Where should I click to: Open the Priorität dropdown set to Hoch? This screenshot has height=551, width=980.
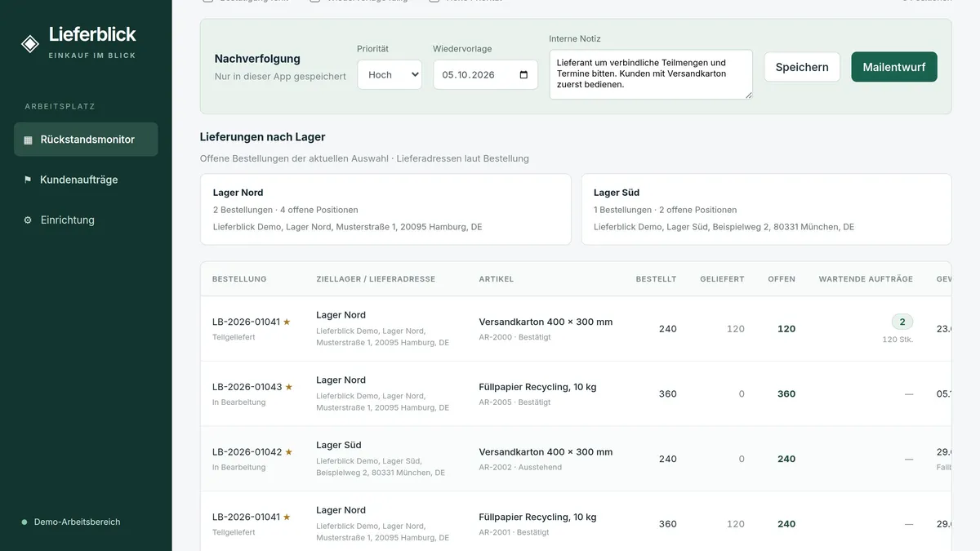coord(390,75)
